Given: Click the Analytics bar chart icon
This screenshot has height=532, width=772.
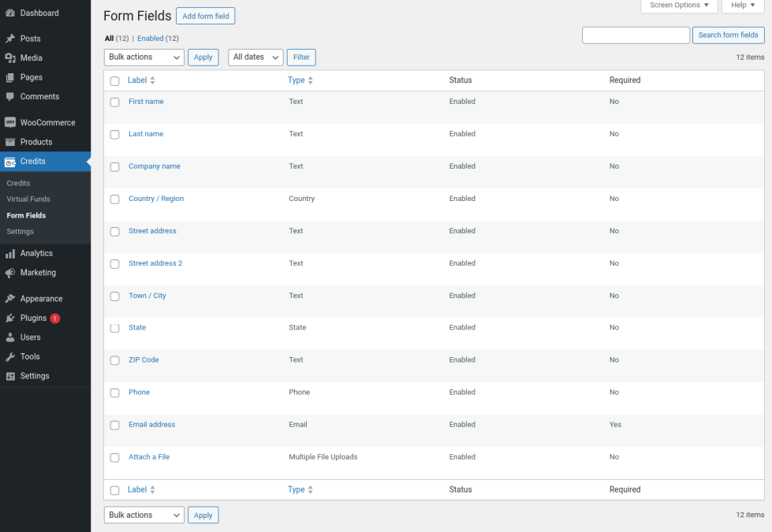Looking at the screenshot, I should (x=10, y=254).
